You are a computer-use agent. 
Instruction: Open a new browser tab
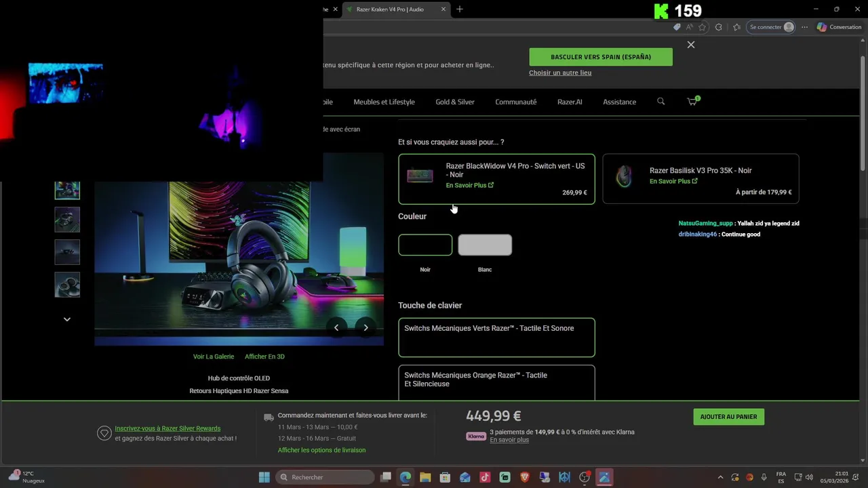click(459, 9)
